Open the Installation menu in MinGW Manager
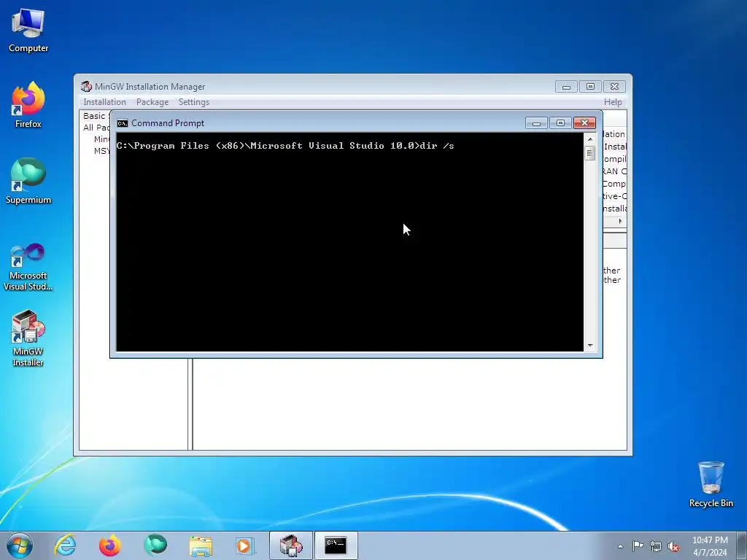This screenshot has height=560, width=747. 104,102
